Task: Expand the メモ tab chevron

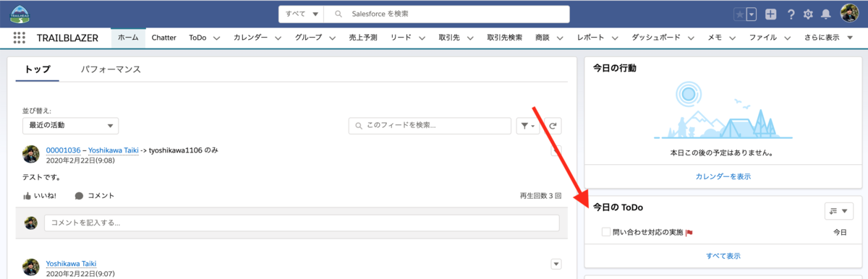Action: pyautogui.click(x=731, y=38)
